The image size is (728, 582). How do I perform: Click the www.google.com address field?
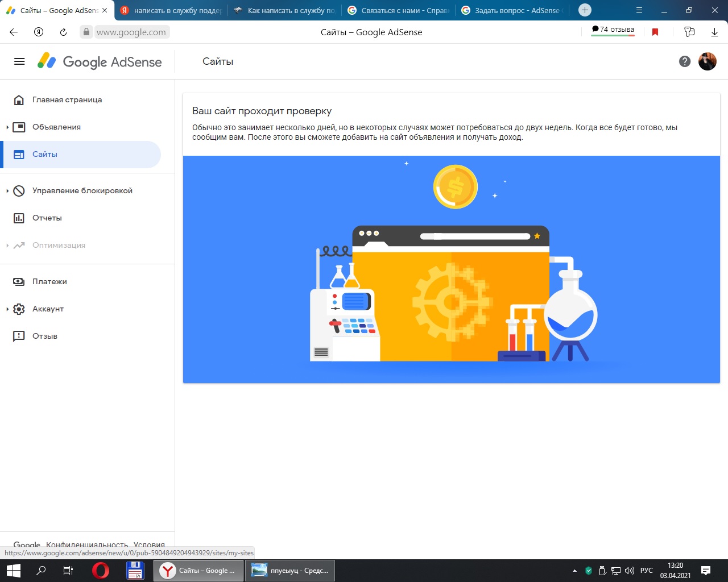pyautogui.click(x=131, y=32)
